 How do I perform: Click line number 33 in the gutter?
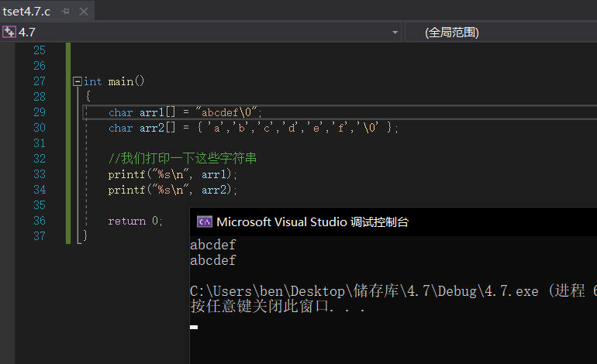tap(40, 174)
